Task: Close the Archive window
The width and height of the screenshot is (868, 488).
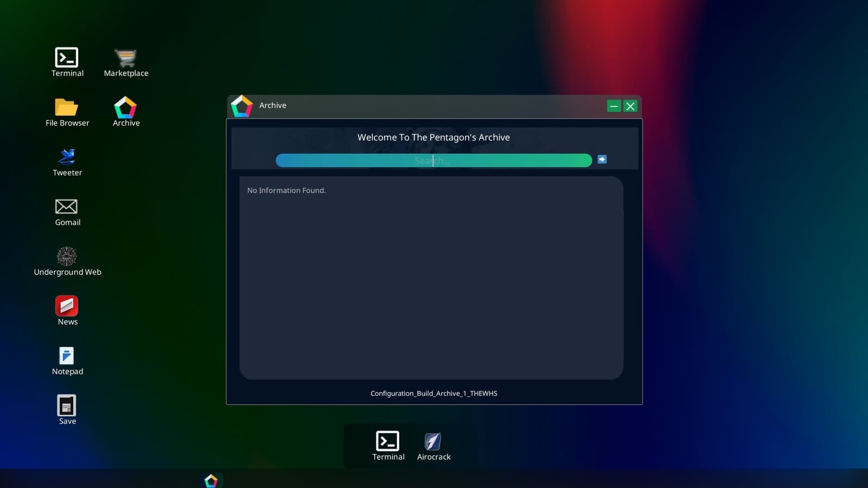Action: click(630, 106)
